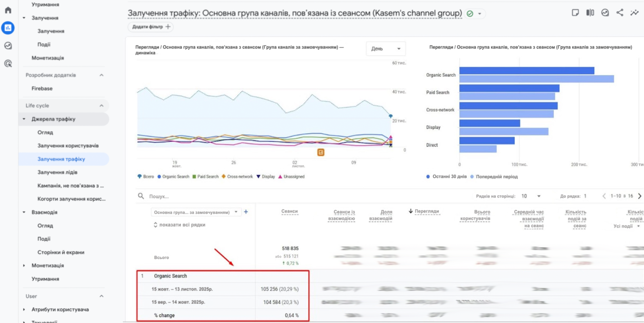Open the День granularity dropdown
The height and width of the screenshot is (323, 644).
point(386,49)
